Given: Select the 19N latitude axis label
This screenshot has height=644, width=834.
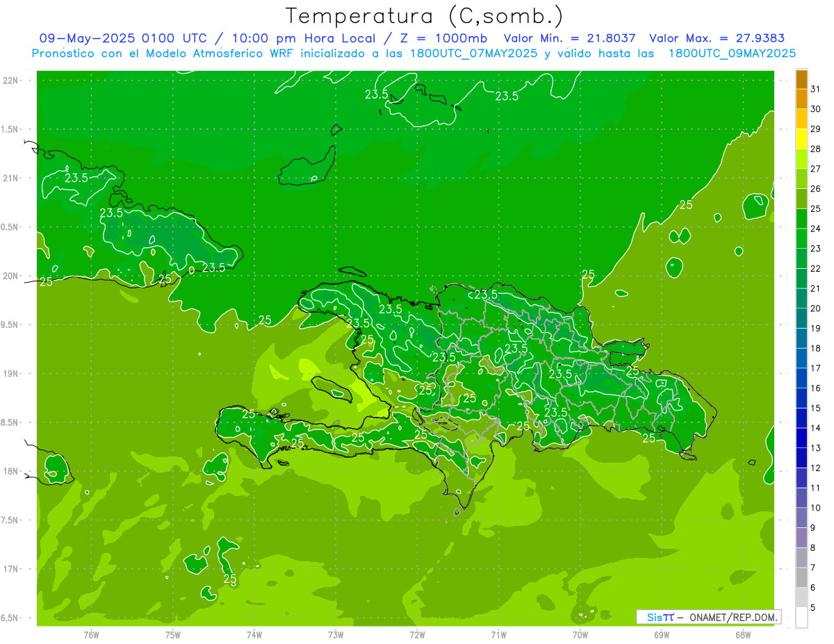Looking at the screenshot, I should click(11, 374).
